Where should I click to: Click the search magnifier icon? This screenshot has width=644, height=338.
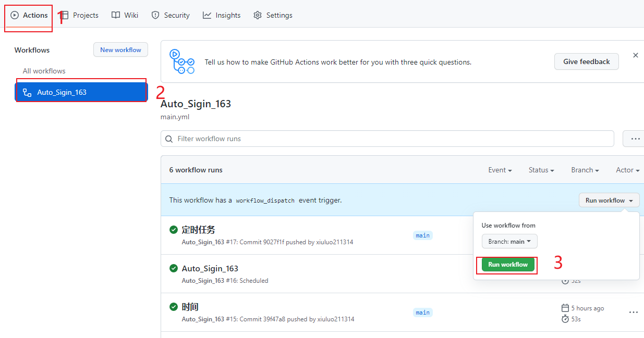click(x=169, y=139)
